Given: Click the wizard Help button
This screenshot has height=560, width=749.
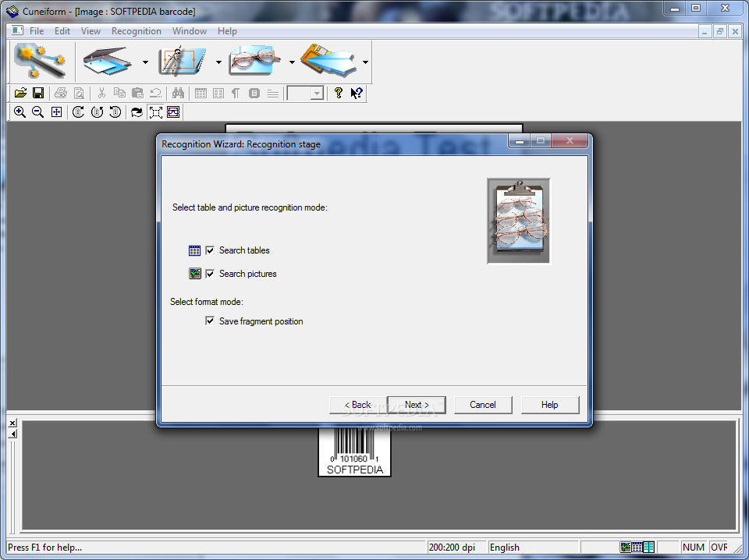Looking at the screenshot, I should 550,405.
